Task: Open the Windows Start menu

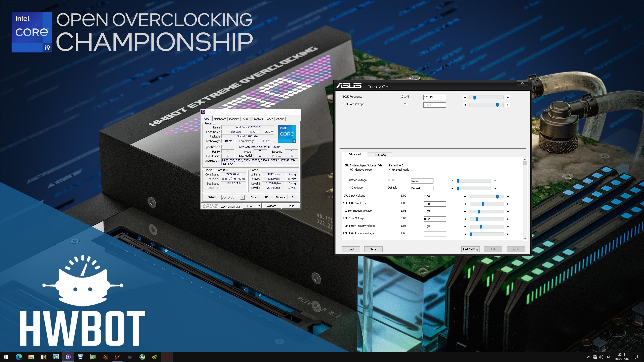Action: (6, 357)
